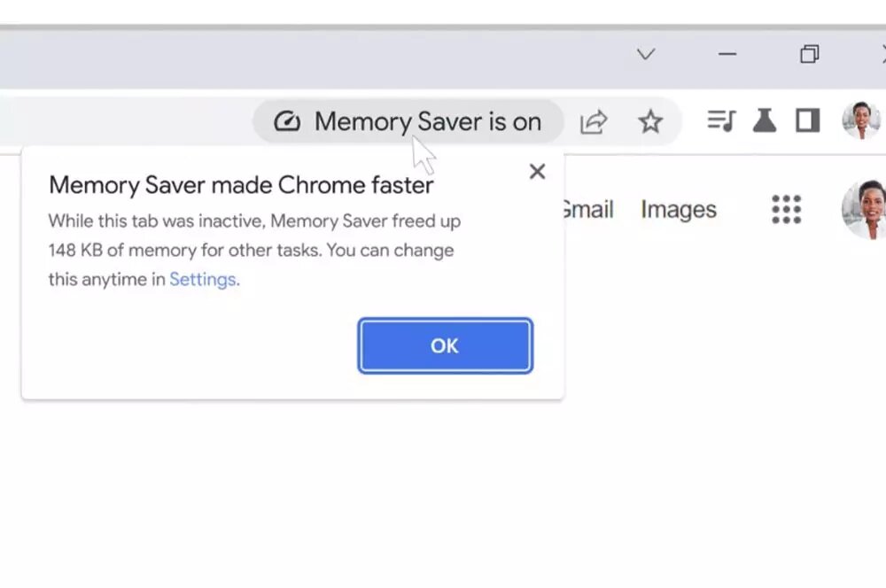Click the Google account picture below the toolbar
The width and height of the screenshot is (886, 588).
click(x=864, y=210)
